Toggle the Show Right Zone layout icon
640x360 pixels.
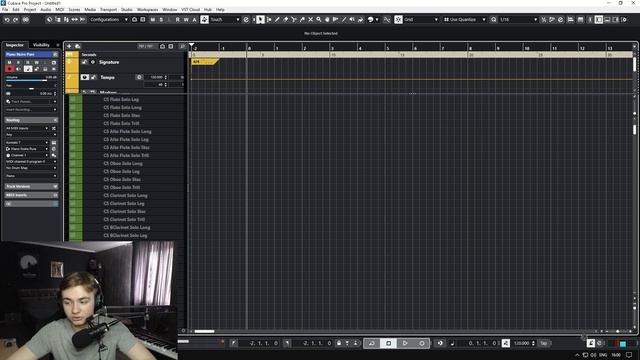[x=616, y=20]
